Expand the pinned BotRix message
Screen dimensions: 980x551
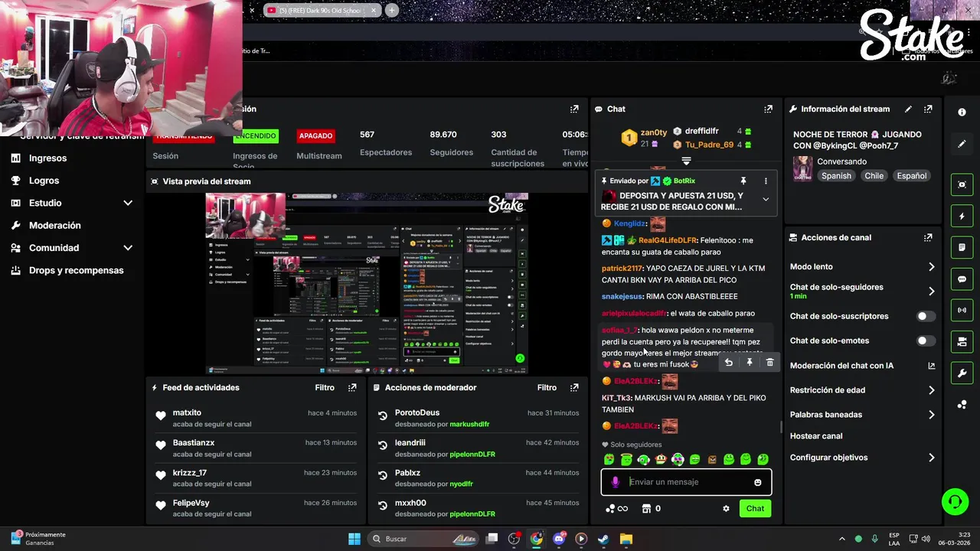pos(766,199)
